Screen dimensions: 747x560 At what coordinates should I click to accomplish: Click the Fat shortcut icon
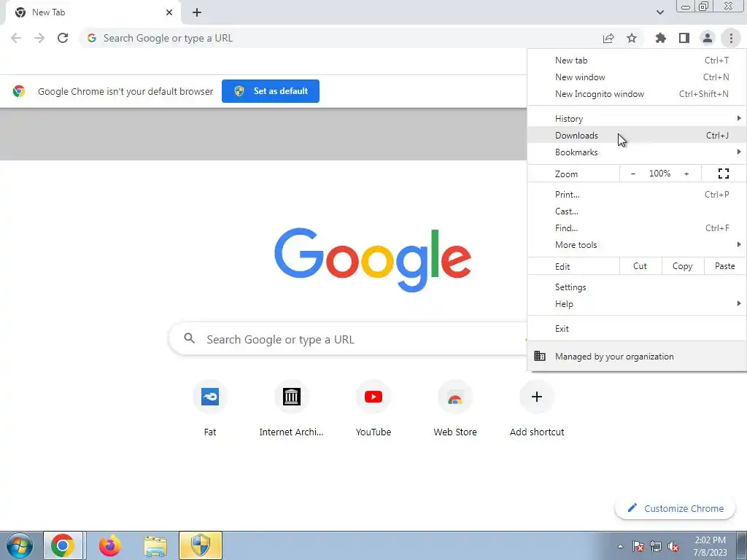pyautogui.click(x=210, y=397)
